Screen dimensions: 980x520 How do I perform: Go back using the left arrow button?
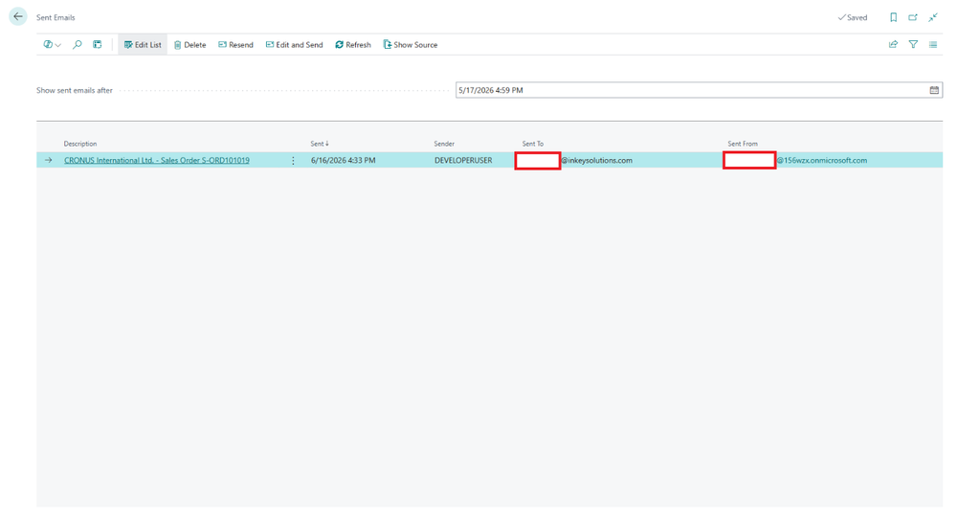coord(18,17)
